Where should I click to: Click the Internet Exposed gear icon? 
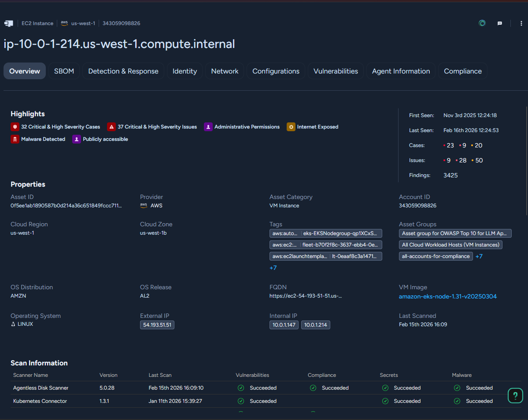(291, 127)
